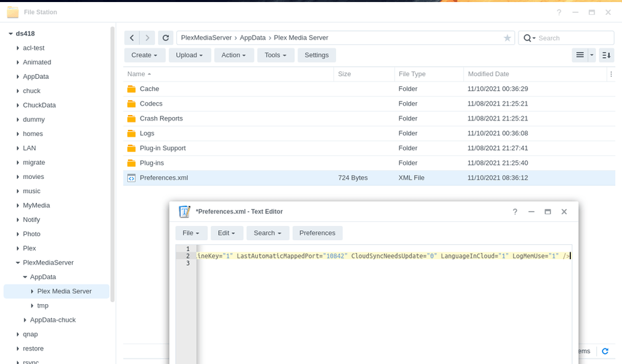Viewport: 622px width, 364px height.
Task: Select the Logs folder icon
Action: pyautogui.click(x=131, y=133)
